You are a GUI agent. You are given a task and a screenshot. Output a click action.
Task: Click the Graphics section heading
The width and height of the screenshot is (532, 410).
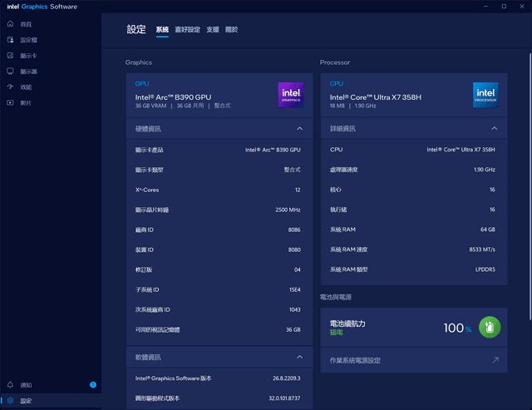click(x=139, y=62)
